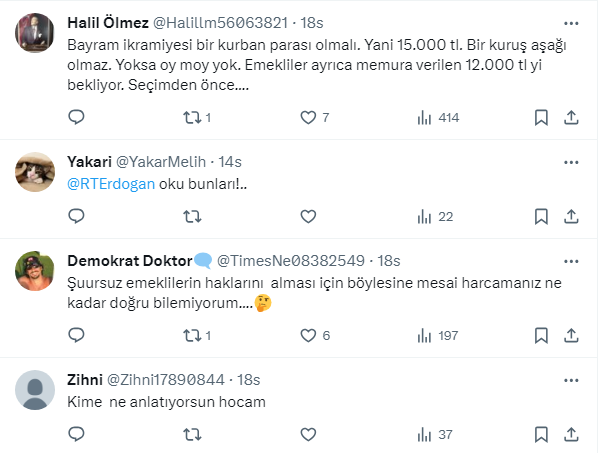Share Halil Ölmez's tweet
This screenshot has width=601, height=453.
[x=572, y=118]
